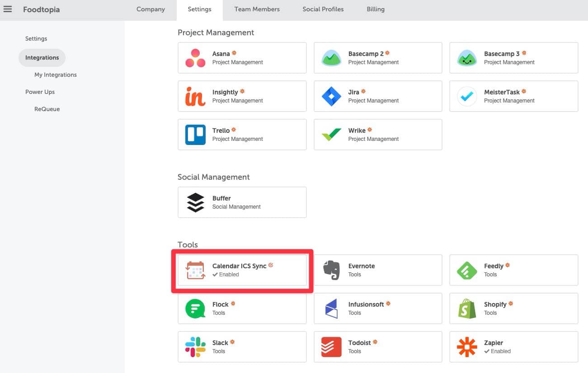Click the Feedly logo icon
The width and height of the screenshot is (588, 373).
click(x=467, y=270)
